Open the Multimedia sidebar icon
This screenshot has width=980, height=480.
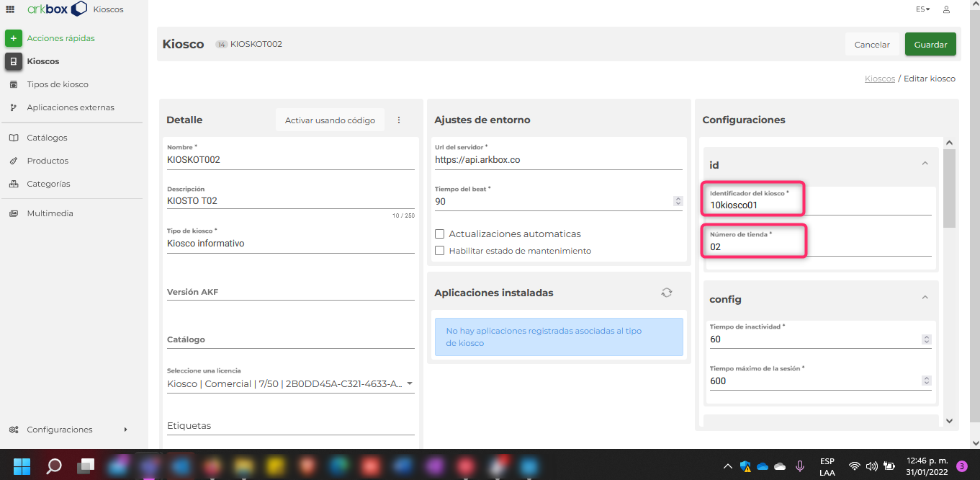click(x=13, y=213)
